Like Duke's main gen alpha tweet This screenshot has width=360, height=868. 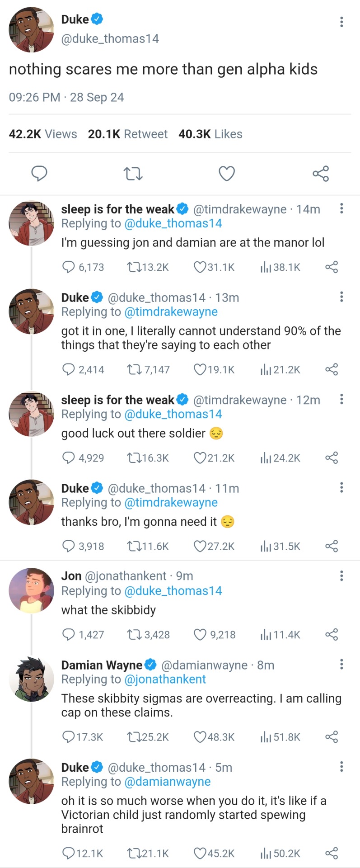point(227,174)
